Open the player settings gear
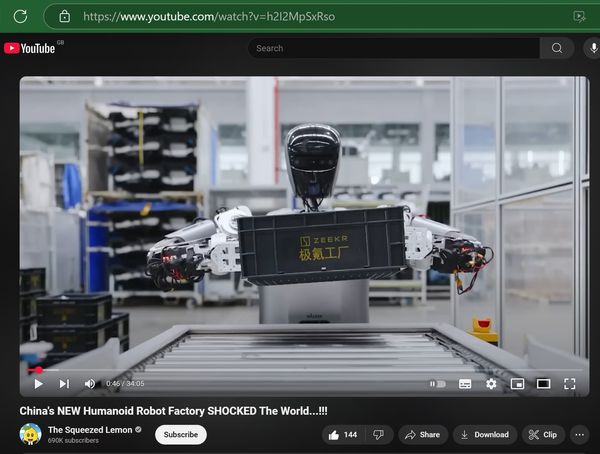Image resolution: width=600 pixels, height=454 pixels. [x=491, y=384]
